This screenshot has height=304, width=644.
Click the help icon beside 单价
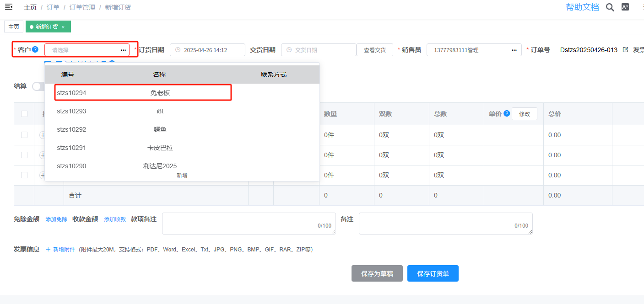tap(507, 113)
